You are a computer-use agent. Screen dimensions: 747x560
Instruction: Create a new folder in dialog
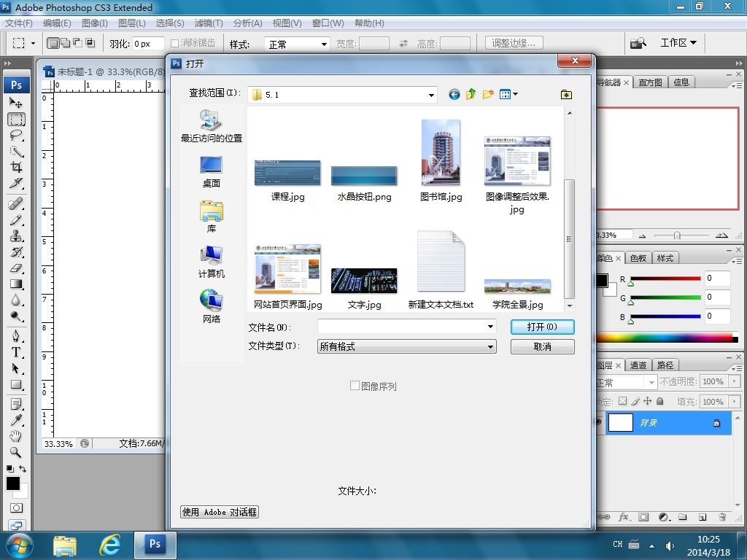click(487, 94)
